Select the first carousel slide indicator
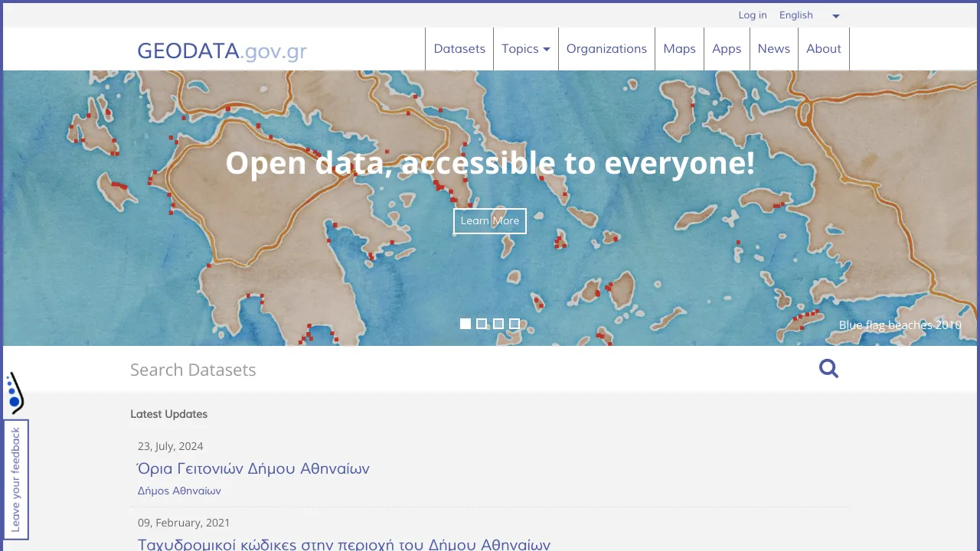This screenshot has width=980, height=551. (465, 324)
